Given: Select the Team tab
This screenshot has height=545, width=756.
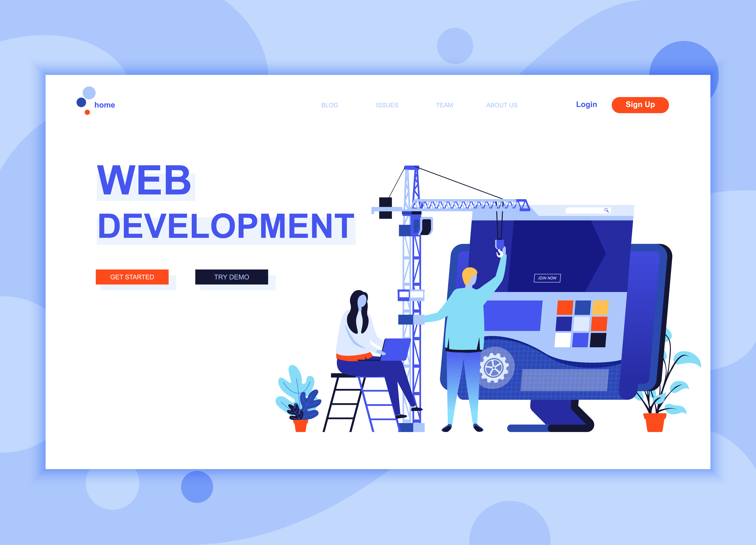Looking at the screenshot, I should click(x=444, y=105).
